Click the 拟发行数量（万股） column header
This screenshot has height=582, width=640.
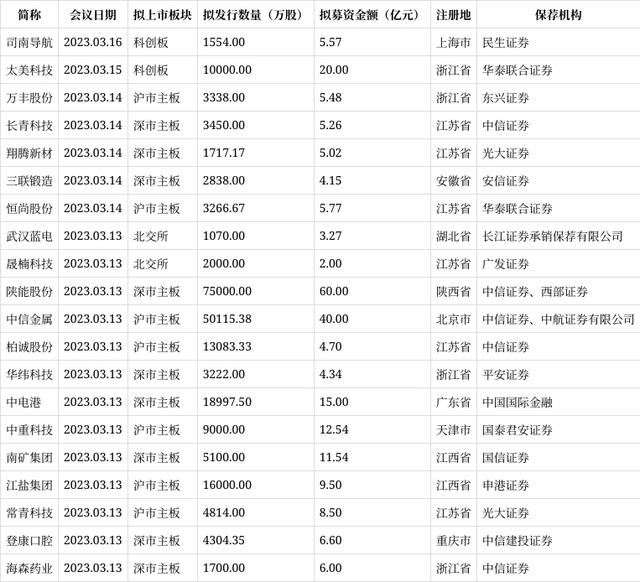(x=255, y=15)
